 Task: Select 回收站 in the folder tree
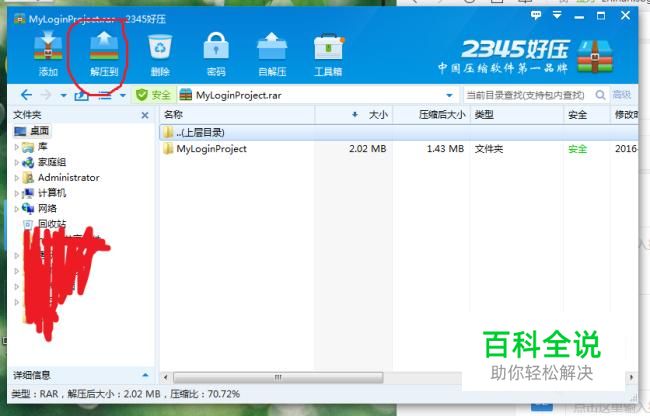point(44,224)
